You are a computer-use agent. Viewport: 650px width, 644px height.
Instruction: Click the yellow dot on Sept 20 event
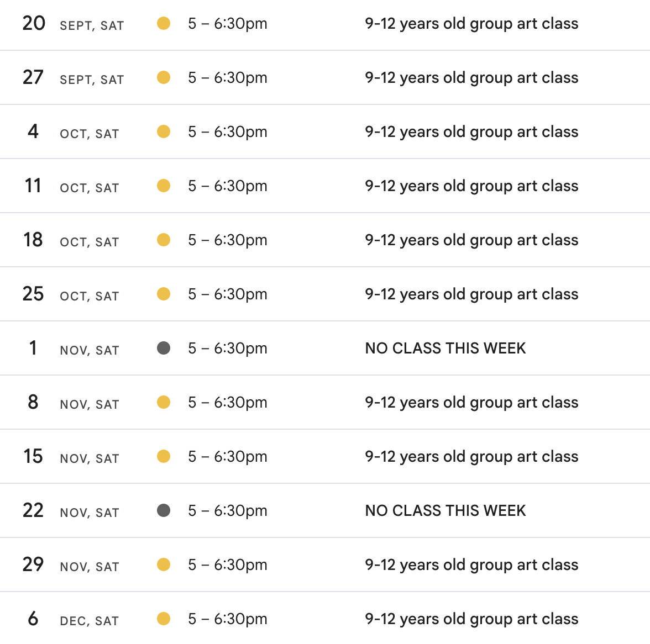point(164,23)
